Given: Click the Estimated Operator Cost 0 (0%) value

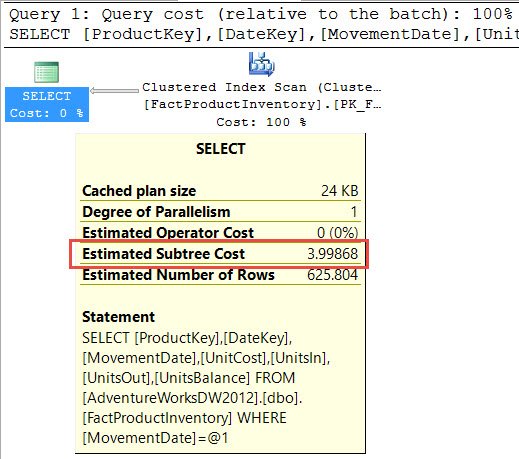Looking at the screenshot, I should pos(338,233).
